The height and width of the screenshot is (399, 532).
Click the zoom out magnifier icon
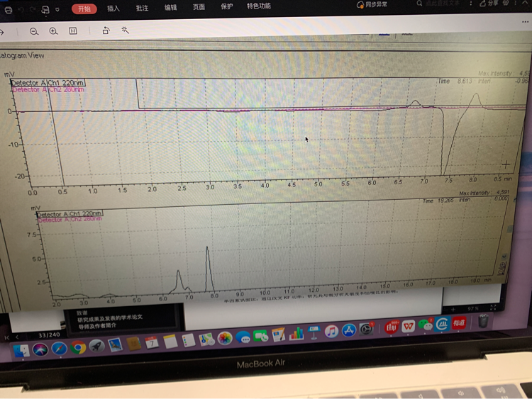pyautogui.click(x=34, y=31)
